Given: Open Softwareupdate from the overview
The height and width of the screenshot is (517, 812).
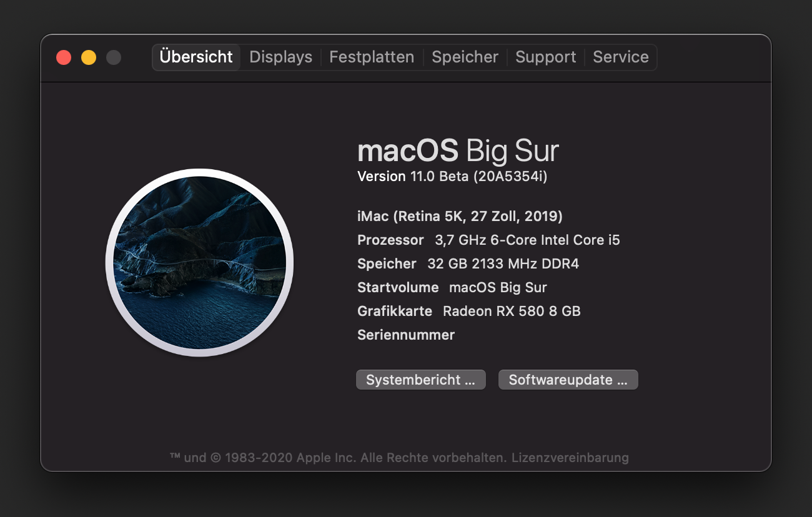Looking at the screenshot, I should 568,380.
